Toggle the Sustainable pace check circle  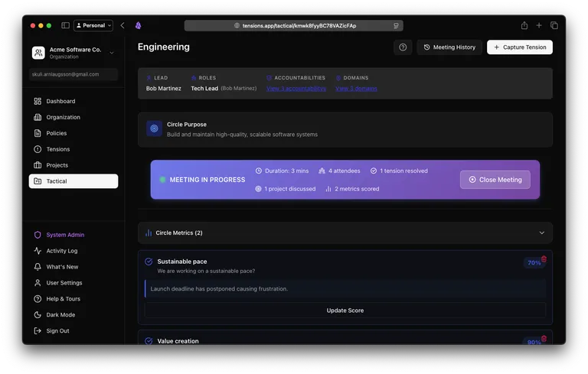point(149,262)
